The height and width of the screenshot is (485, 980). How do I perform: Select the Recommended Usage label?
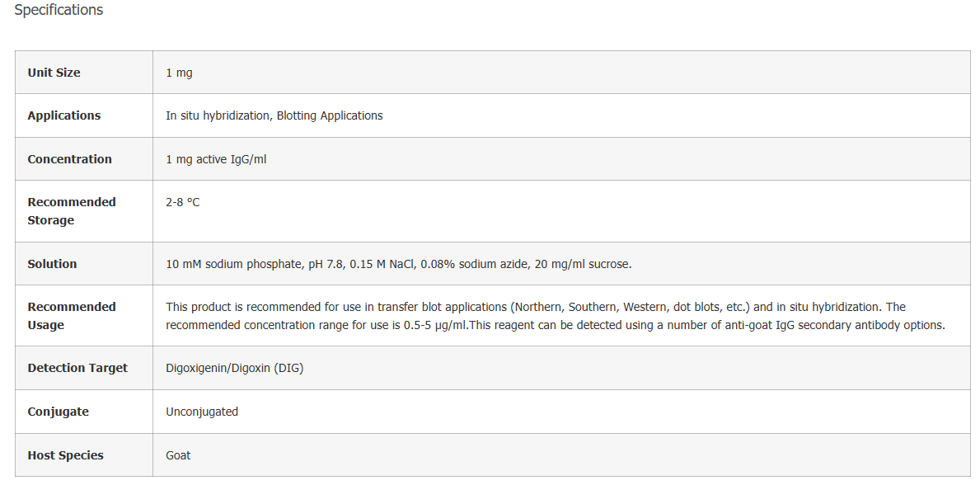tap(72, 316)
